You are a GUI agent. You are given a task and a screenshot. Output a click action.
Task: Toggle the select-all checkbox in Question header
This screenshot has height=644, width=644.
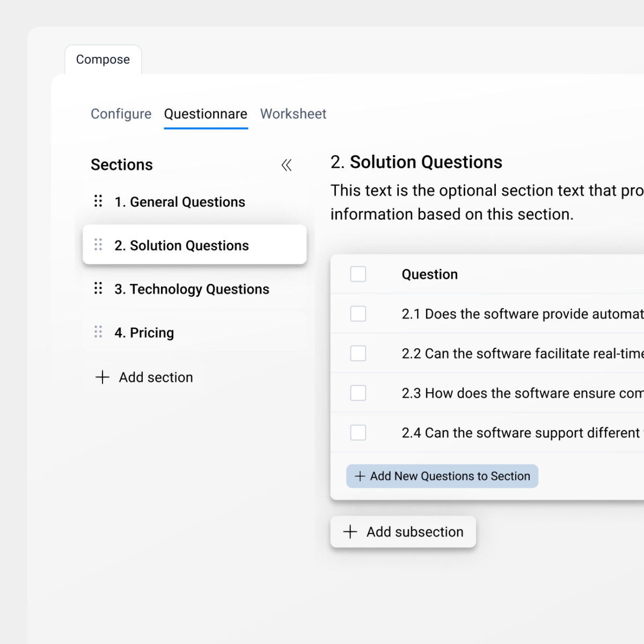(358, 274)
